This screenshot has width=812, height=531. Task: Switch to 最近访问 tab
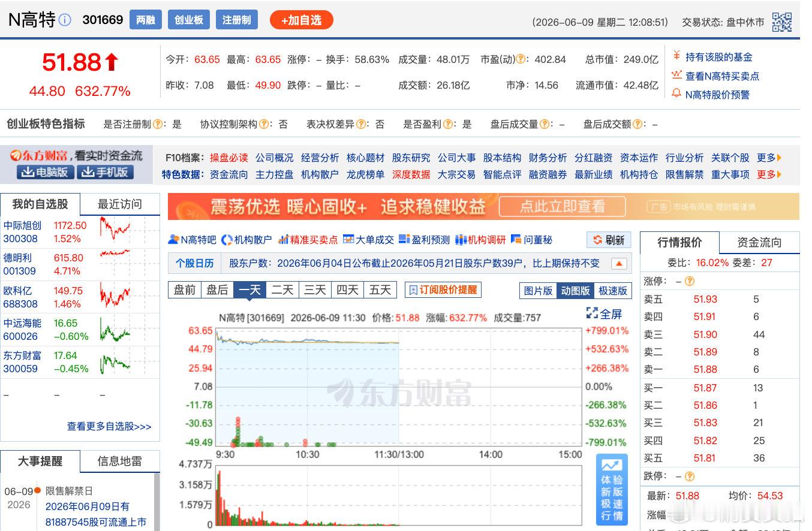(120, 204)
